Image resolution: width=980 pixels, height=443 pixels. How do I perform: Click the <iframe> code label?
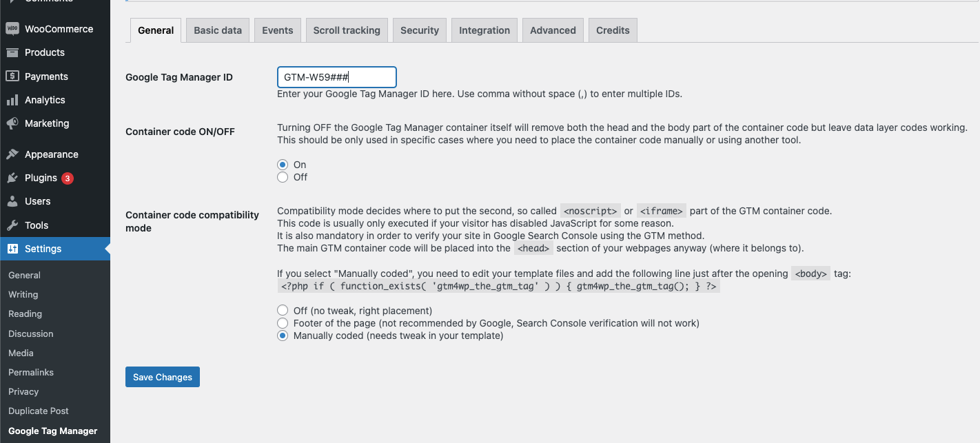point(662,211)
